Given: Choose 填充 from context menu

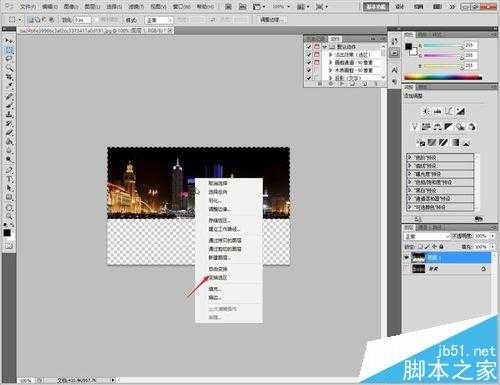Looking at the screenshot, I should point(215,289).
